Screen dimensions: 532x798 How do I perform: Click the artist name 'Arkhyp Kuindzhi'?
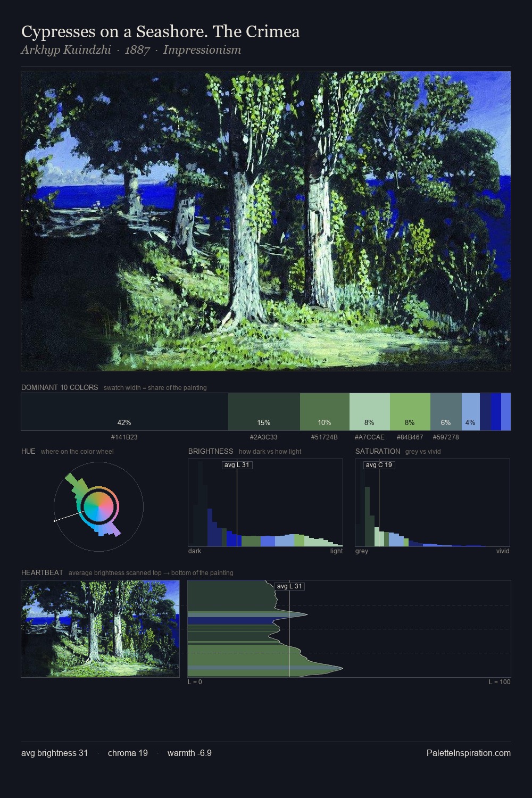[66, 50]
